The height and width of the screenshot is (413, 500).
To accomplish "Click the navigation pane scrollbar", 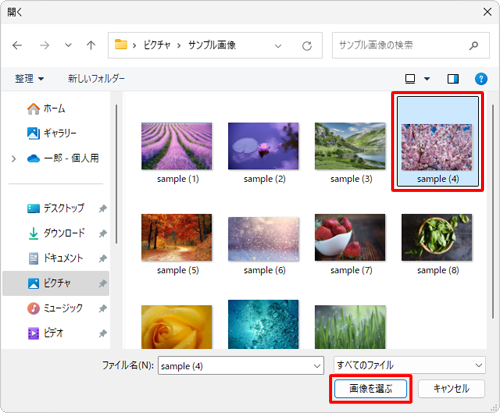I will click(116, 174).
